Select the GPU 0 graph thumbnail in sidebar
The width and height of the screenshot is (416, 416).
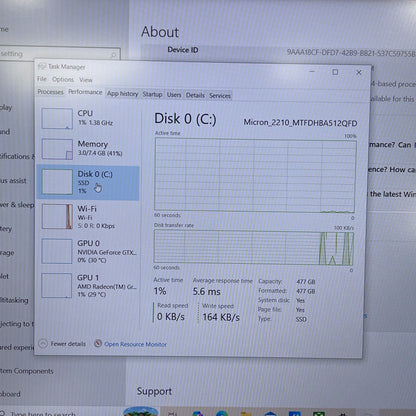[57, 251]
